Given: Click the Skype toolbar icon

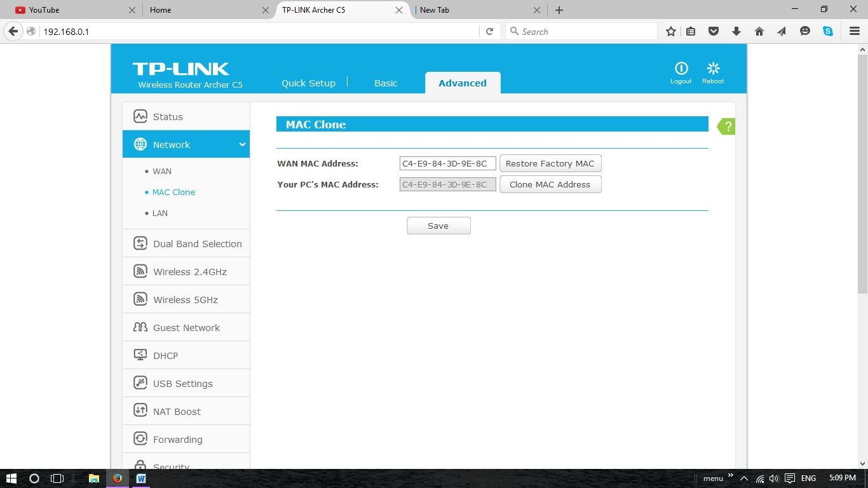Looking at the screenshot, I should tap(828, 31).
